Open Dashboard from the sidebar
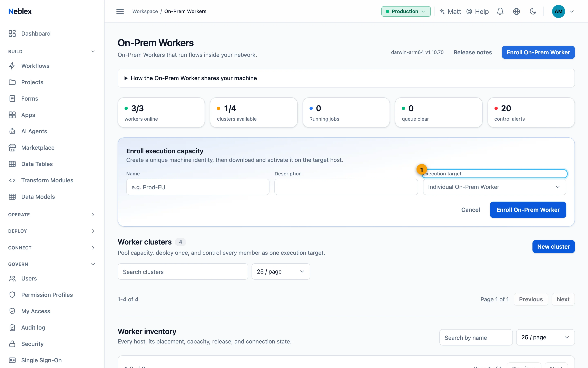 tap(52, 34)
